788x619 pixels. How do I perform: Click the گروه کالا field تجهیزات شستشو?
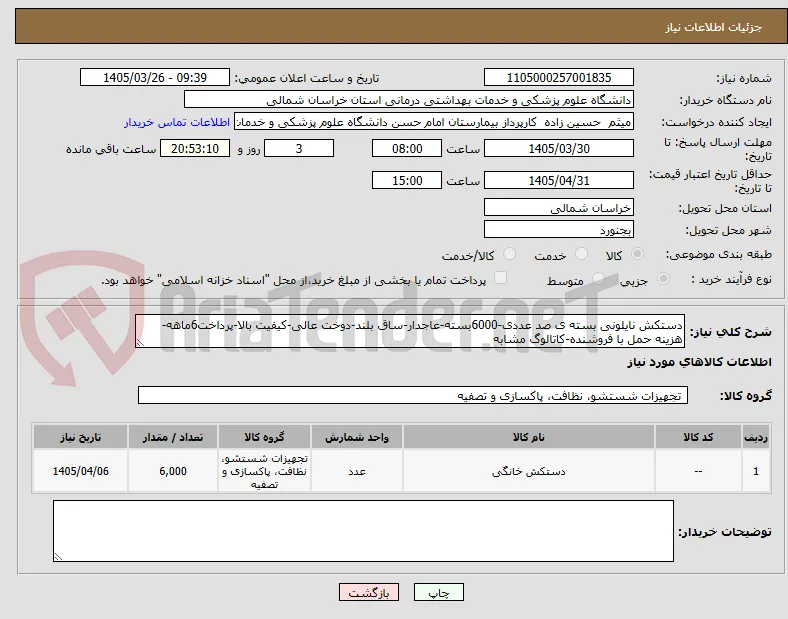pos(413,395)
